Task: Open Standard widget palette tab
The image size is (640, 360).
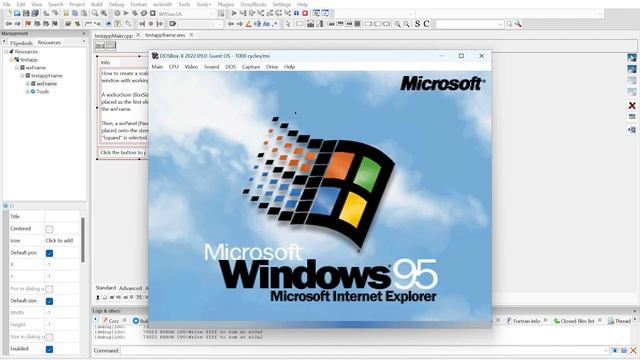Action: pos(106,288)
